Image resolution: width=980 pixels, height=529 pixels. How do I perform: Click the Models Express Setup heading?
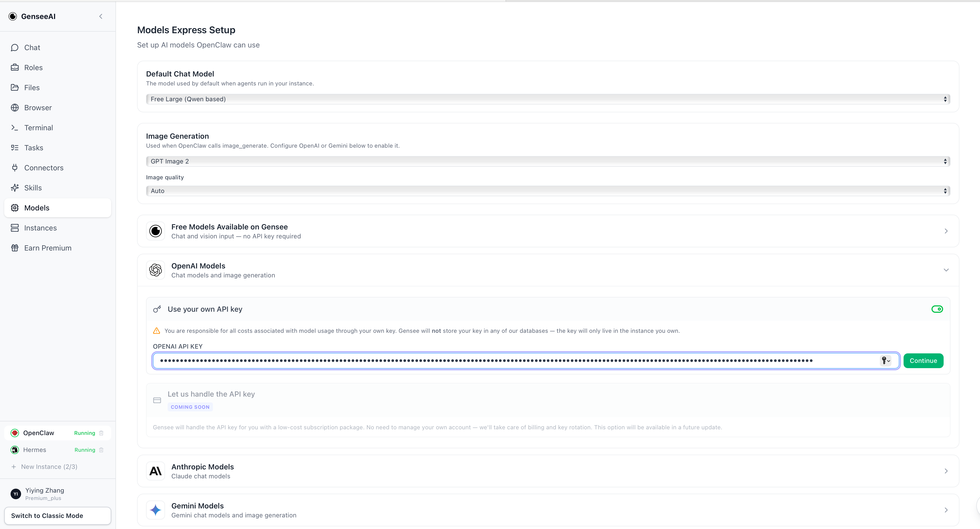click(x=186, y=30)
